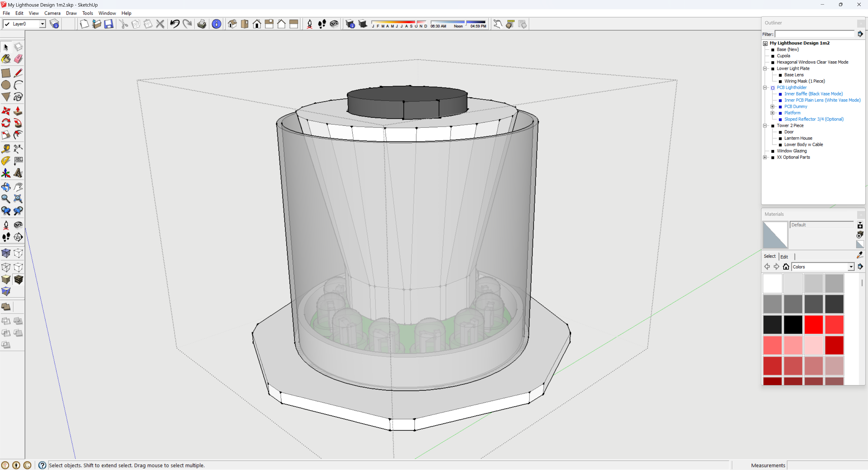868x470 pixels.
Task: Expand the XX Optional Parts group
Action: point(765,157)
